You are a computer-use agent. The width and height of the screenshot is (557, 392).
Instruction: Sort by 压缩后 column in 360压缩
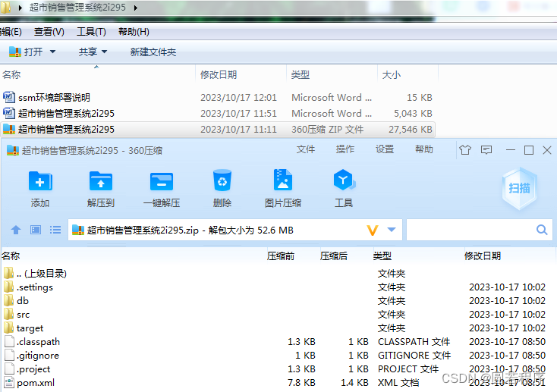tap(334, 256)
